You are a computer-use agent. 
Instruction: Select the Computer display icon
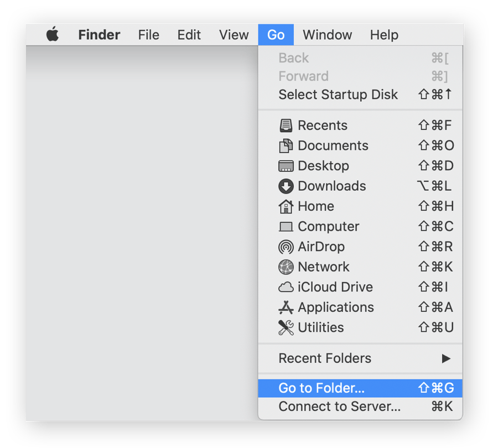point(286,226)
